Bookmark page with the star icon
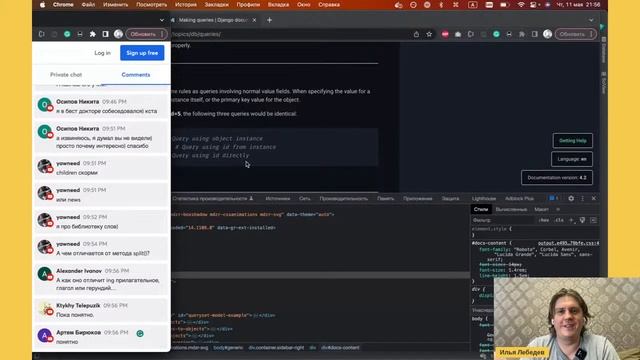The width and height of the screenshot is (640, 360). pos(429,34)
